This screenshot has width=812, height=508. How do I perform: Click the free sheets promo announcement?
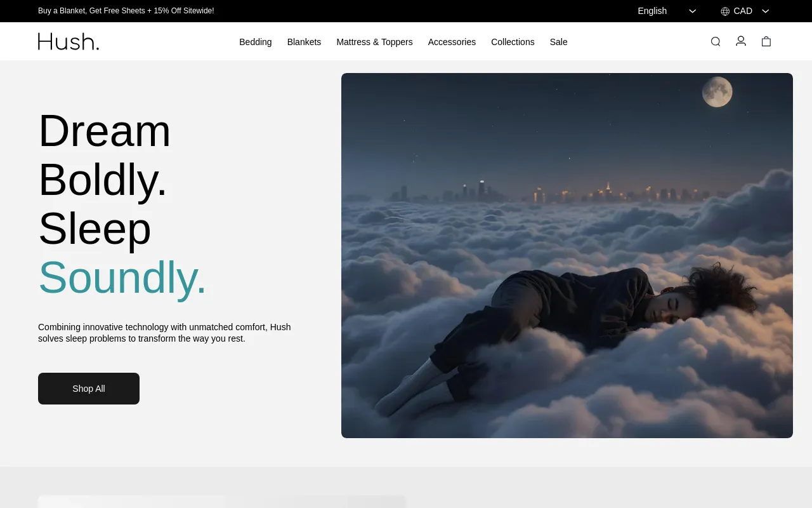coord(126,11)
